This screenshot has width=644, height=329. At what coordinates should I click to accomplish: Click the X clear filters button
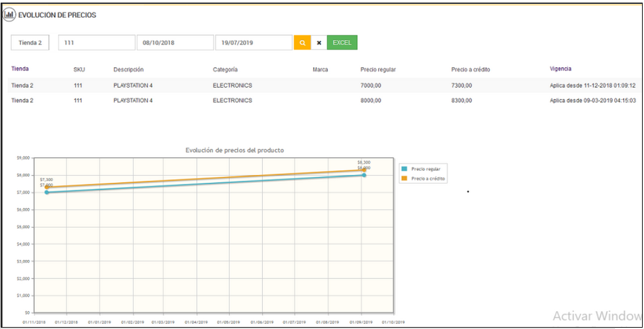(319, 43)
